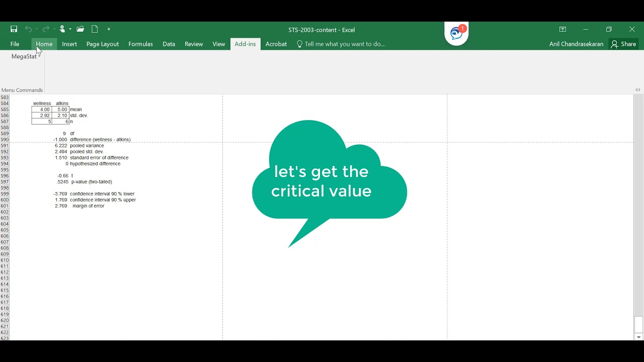Switch to the Acrobat tab
644x362 pixels.
[276, 44]
